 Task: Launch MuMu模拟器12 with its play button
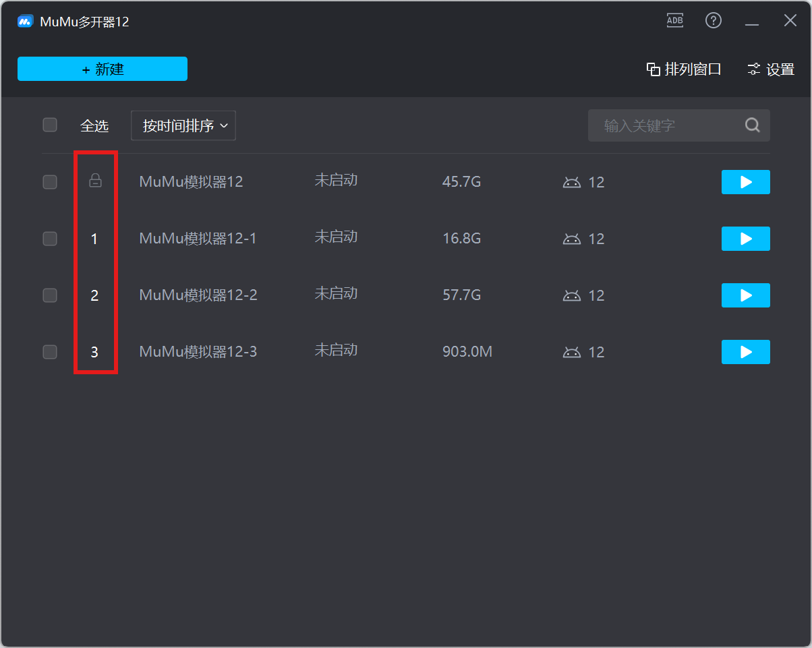745,182
